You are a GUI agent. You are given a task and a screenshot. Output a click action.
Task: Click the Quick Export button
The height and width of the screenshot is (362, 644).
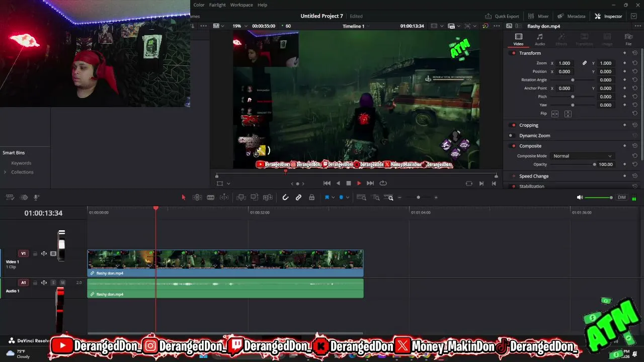502,16
